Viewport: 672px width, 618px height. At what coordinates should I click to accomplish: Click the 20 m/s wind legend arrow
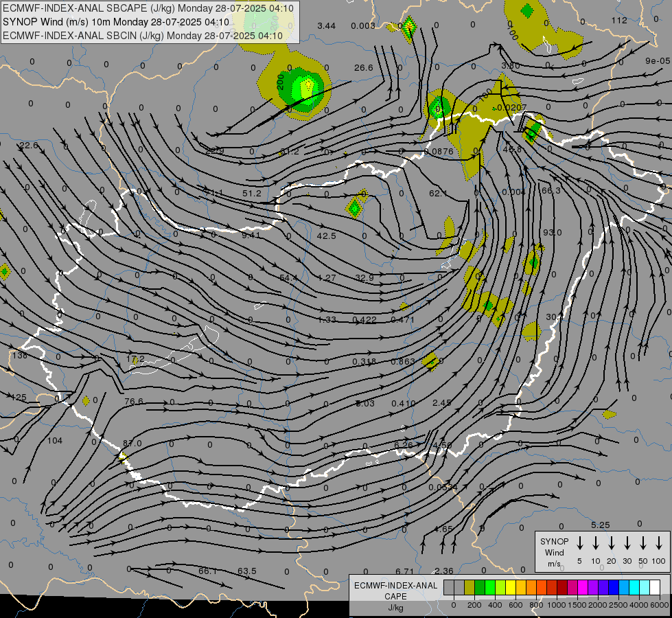coord(612,543)
